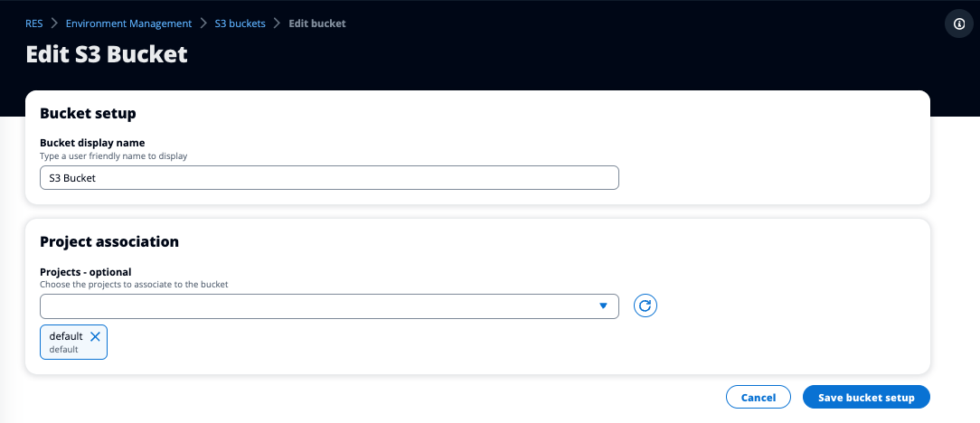
Task: Select the default project token
Action: coord(65,342)
